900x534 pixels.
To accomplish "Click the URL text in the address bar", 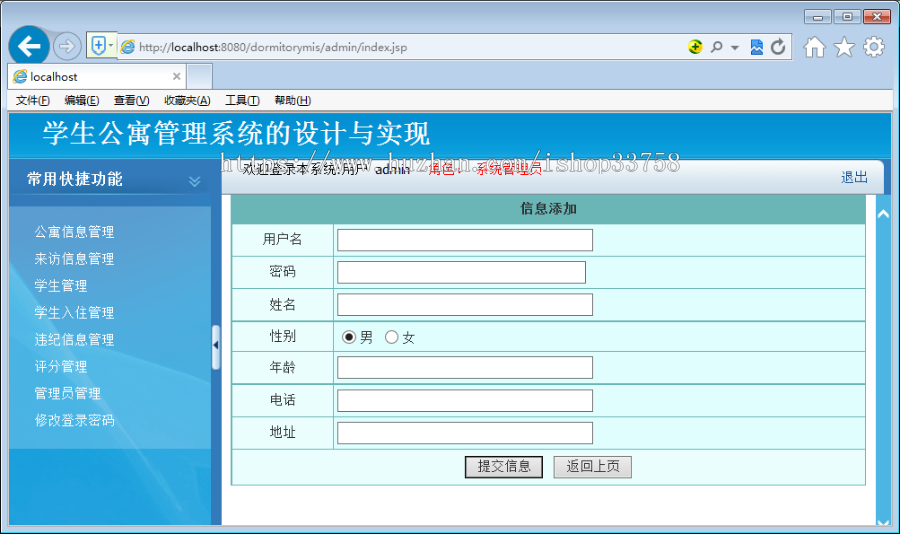I will [273, 47].
